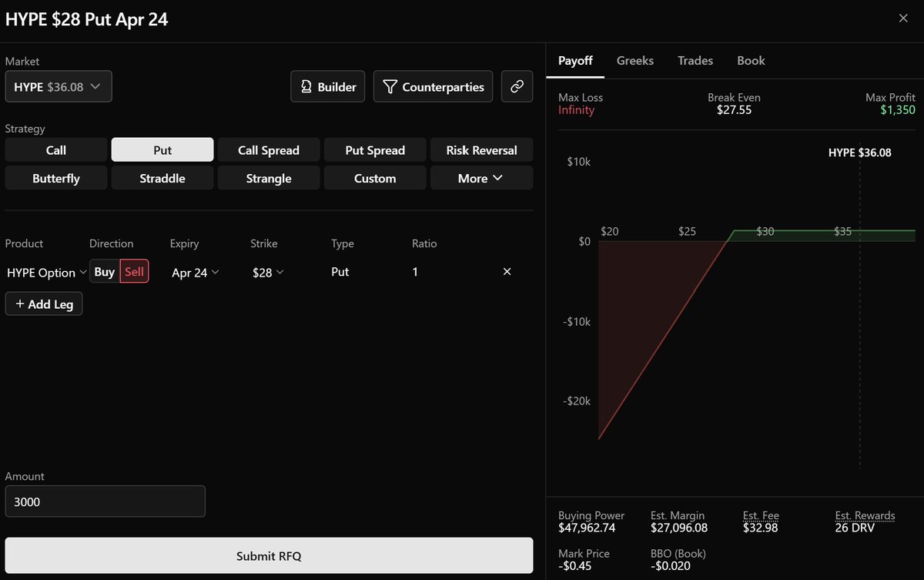Switch to the Custom strategy
Image resolution: width=924 pixels, height=580 pixels.
pyautogui.click(x=375, y=178)
